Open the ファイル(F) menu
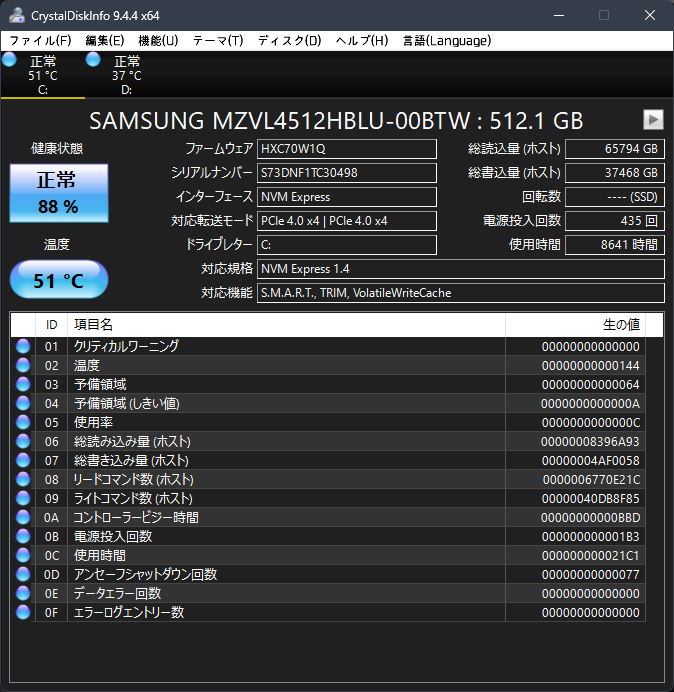The image size is (674, 692). click(x=40, y=41)
